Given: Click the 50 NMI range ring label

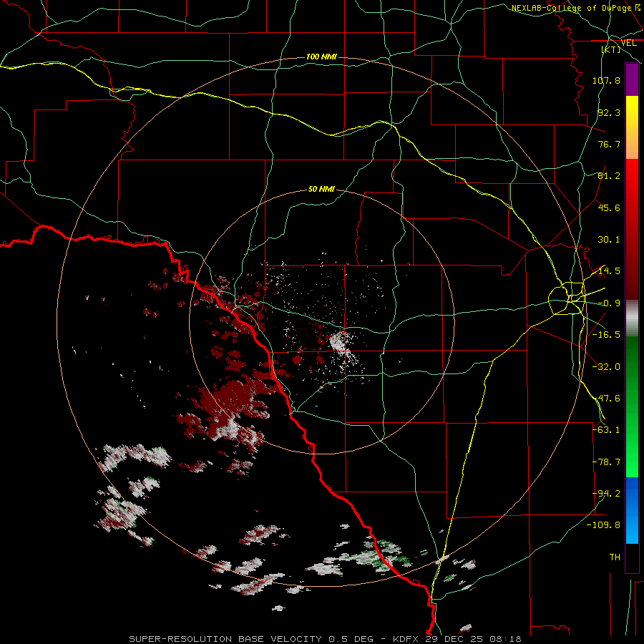Looking at the screenshot, I should pos(321,190).
